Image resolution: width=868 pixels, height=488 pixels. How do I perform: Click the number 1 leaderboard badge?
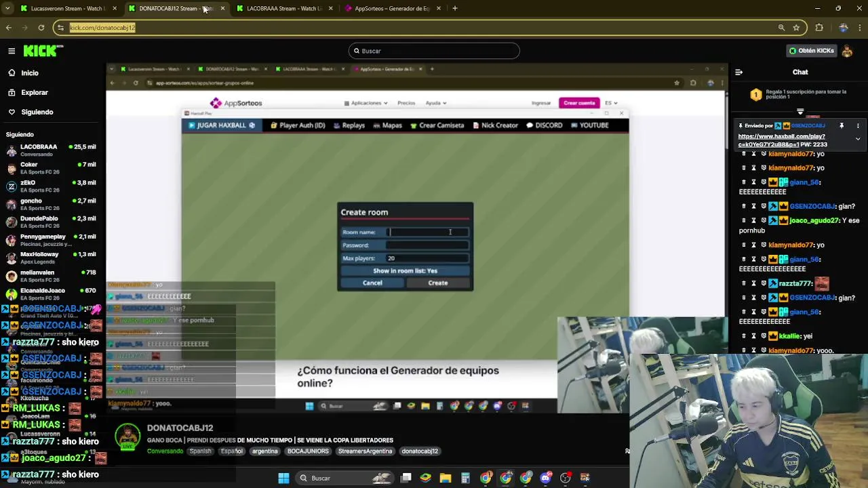[755, 95]
